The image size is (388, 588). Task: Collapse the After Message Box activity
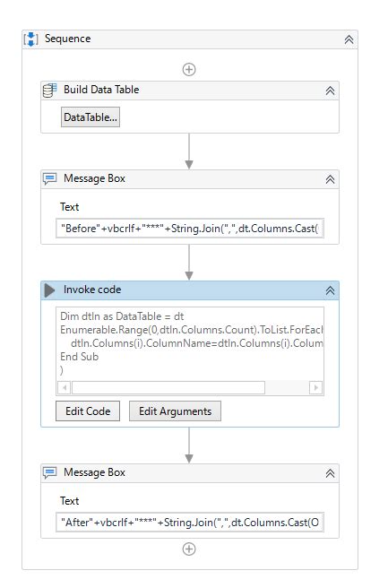tap(330, 473)
